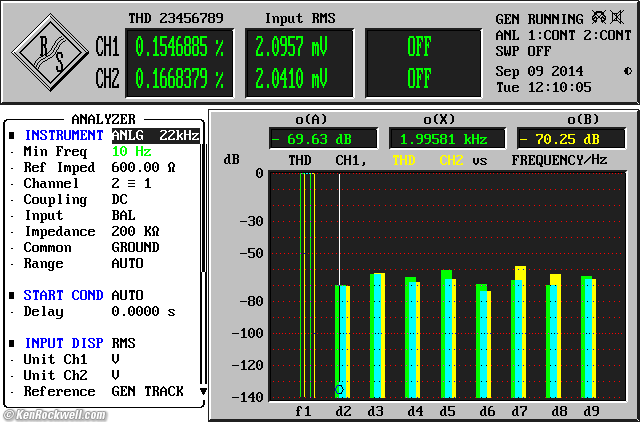Click the ANL 1:CONT 2:CONT status line
Image resolution: width=640 pixels, height=422 pixels.
click(x=563, y=35)
